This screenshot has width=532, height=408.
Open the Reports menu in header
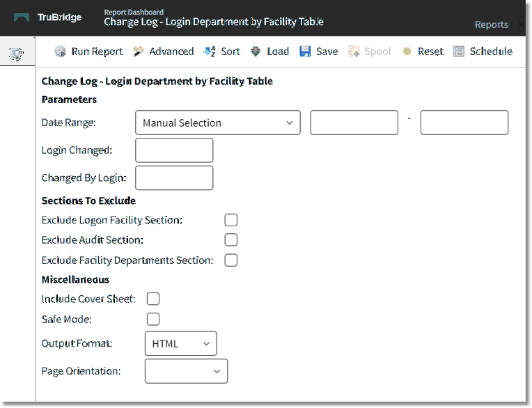point(491,24)
